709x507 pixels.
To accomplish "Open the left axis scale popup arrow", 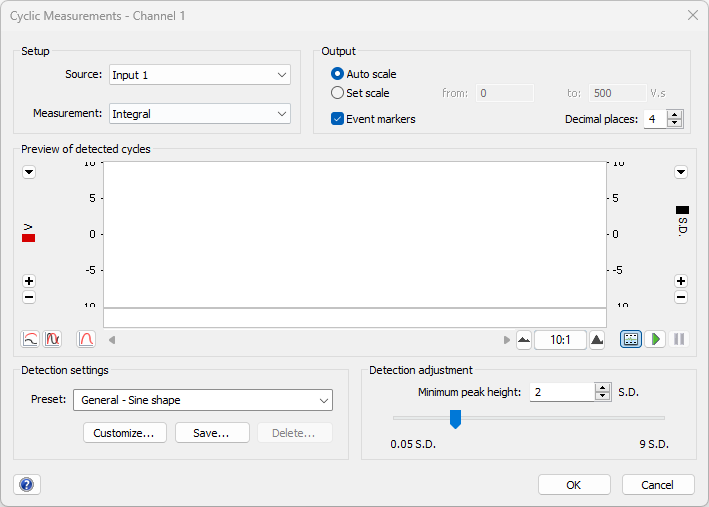I will [x=29, y=172].
